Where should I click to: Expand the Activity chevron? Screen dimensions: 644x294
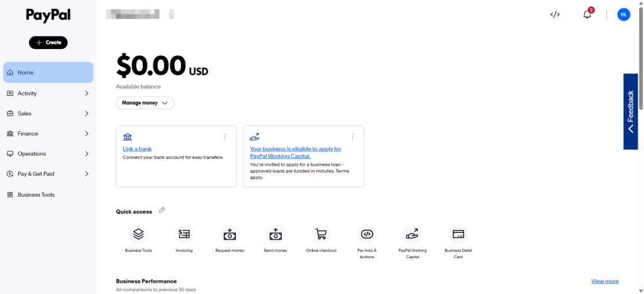click(87, 94)
